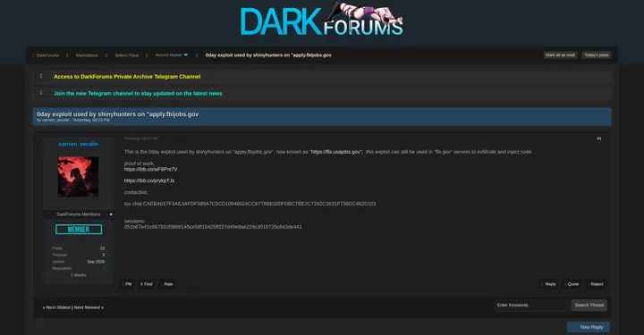Screen dimensions: 644x335
Task: Click the Reputation value in user stats
Action: coord(103,269)
